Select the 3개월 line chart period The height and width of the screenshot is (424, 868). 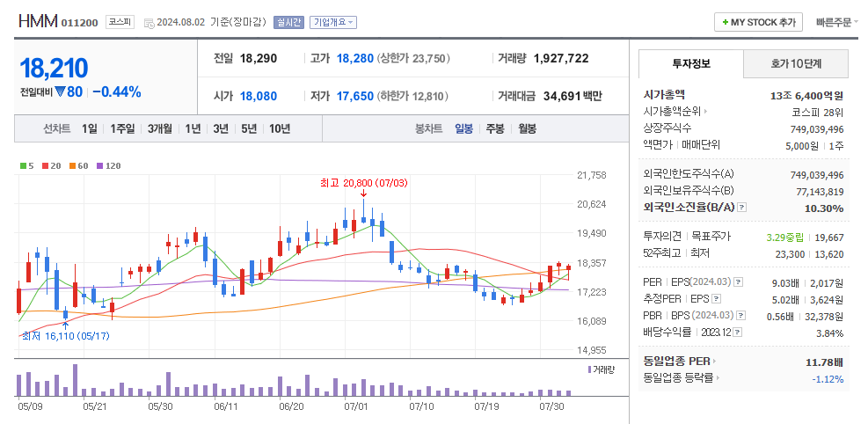pos(160,129)
